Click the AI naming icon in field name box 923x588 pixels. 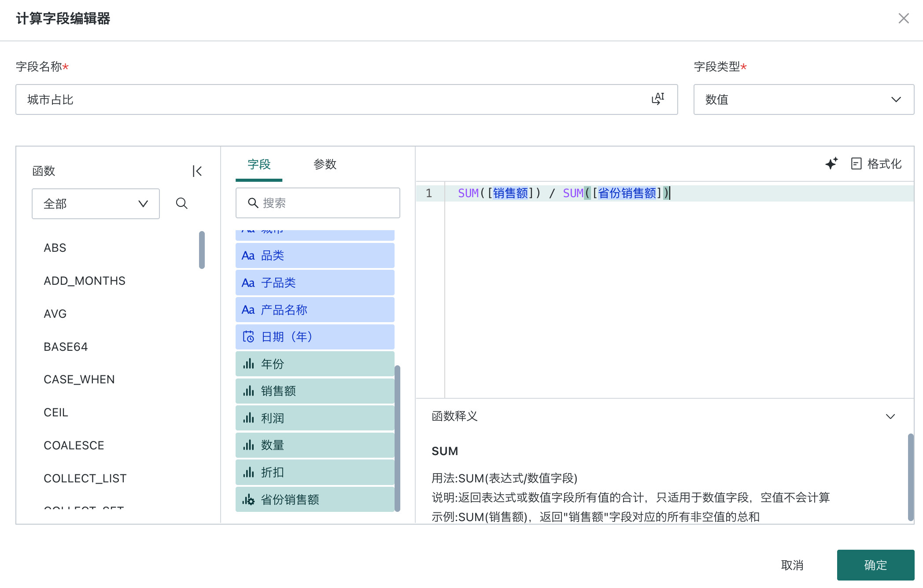(658, 99)
